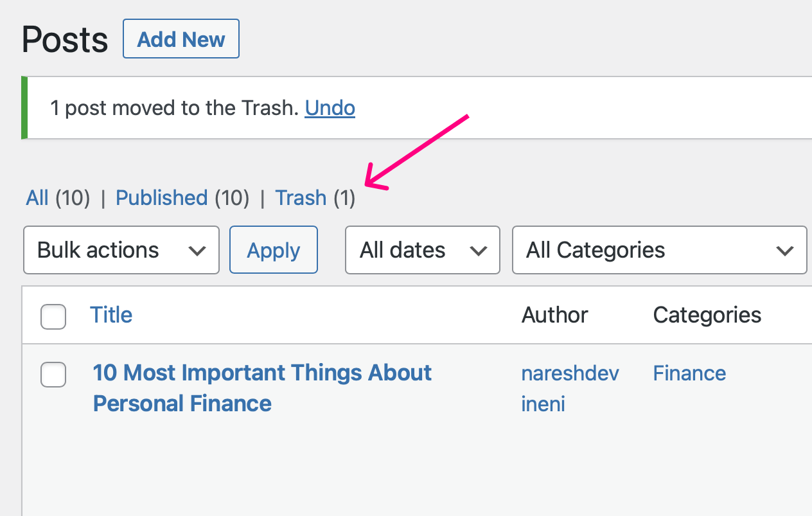
Task: Click the Apply button
Action: click(274, 250)
